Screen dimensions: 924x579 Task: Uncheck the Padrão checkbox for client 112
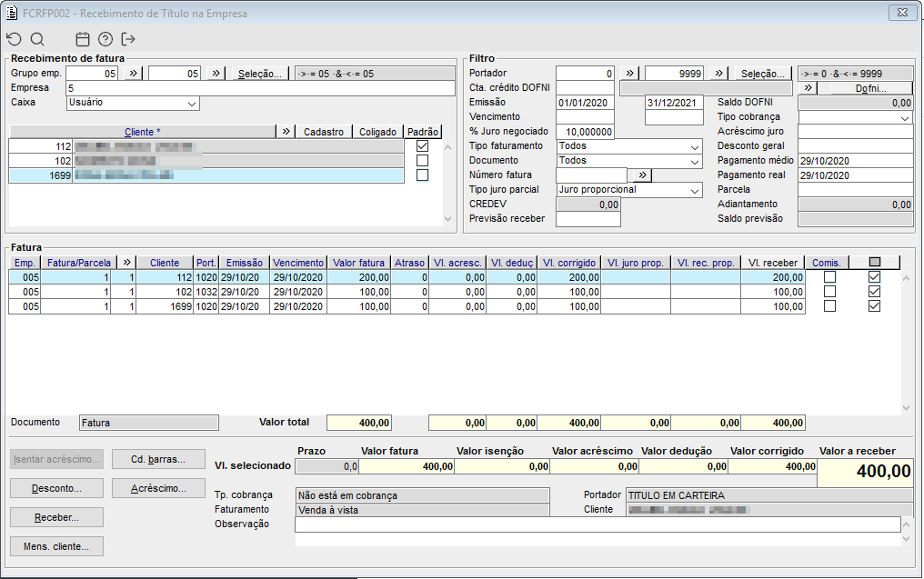tap(422, 146)
